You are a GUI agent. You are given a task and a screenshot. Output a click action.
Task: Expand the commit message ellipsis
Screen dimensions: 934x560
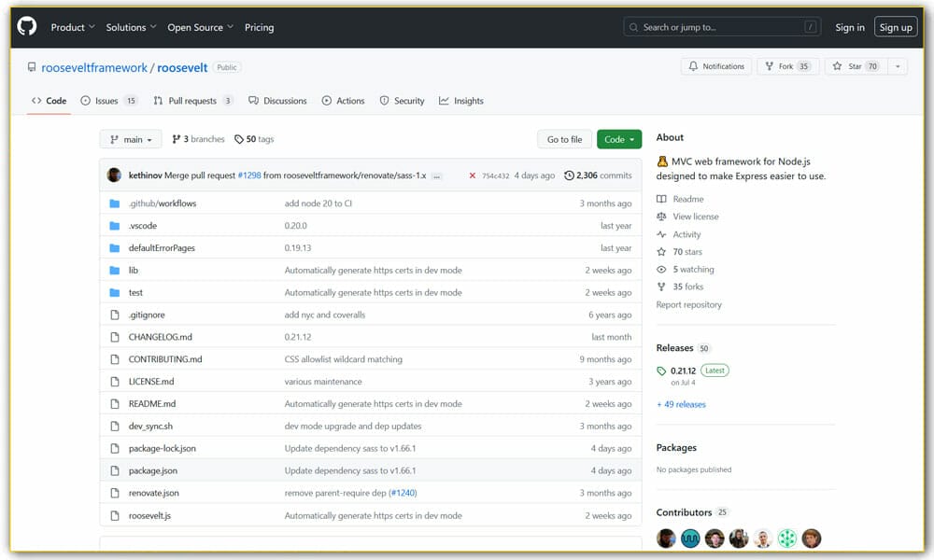[x=435, y=175]
